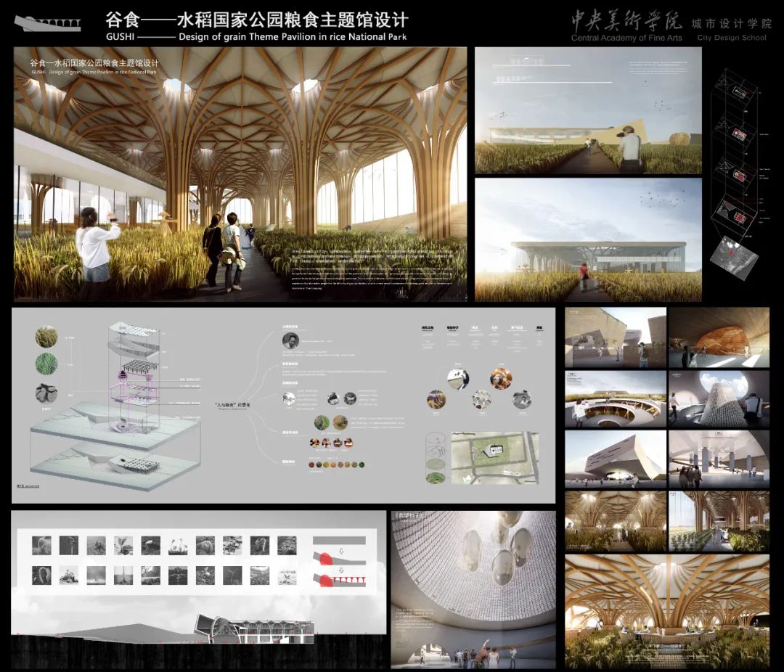784x672 pixels.
Task: Click the lower red arched section diagram
Action: pyautogui.click(x=340, y=579)
